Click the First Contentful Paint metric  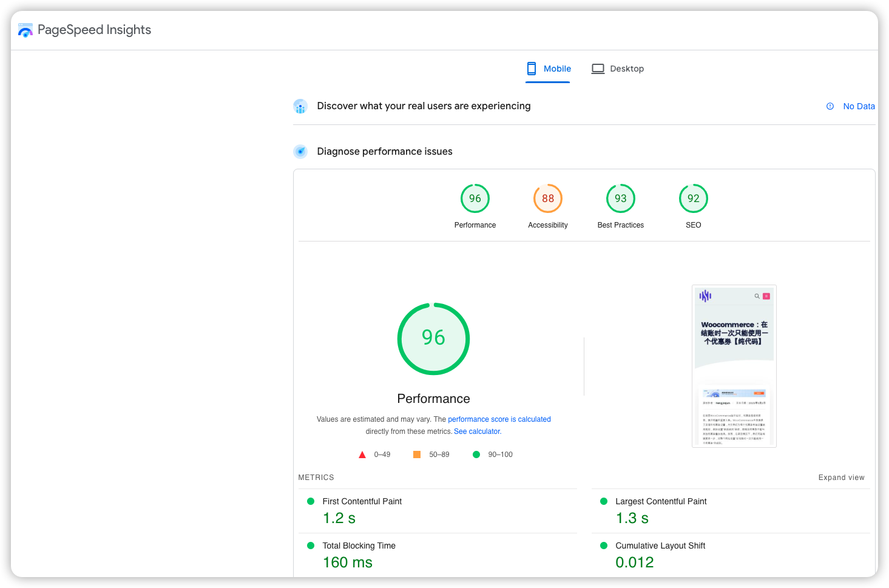point(362,501)
